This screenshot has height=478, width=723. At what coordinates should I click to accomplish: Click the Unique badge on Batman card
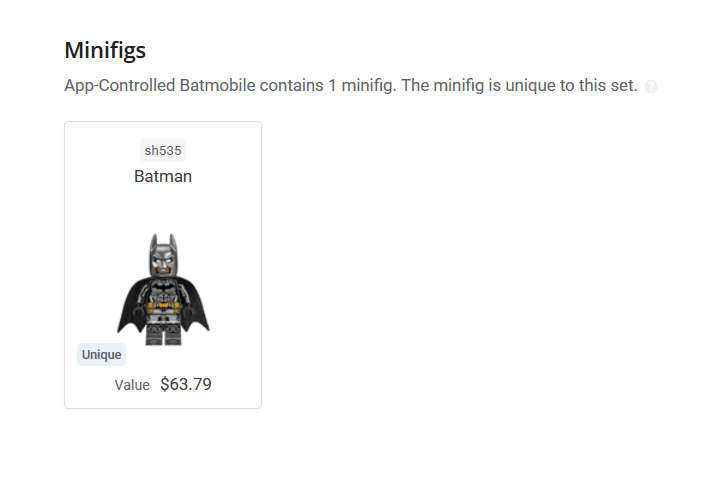point(101,354)
